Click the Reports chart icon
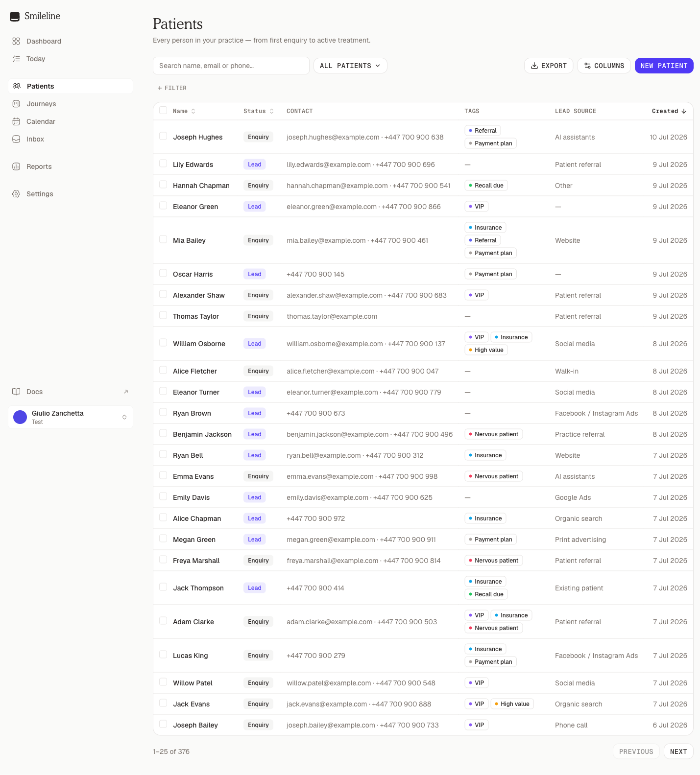The height and width of the screenshot is (775, 700). (x=16, y=166)
